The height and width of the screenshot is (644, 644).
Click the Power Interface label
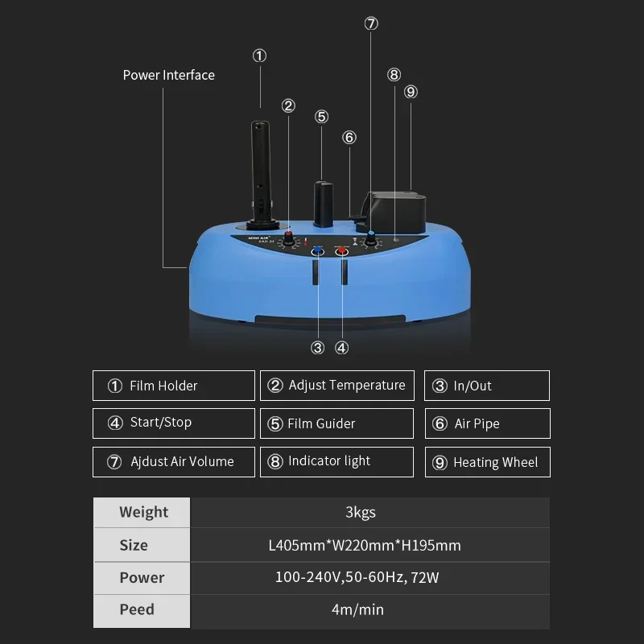pyautogui.click(x=169, y=75)
